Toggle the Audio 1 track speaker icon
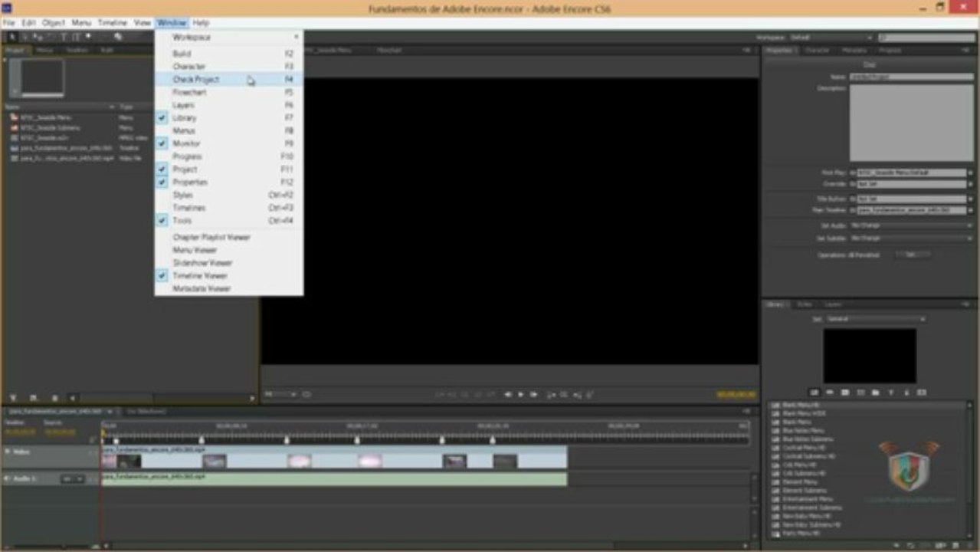 click(8, 478)
